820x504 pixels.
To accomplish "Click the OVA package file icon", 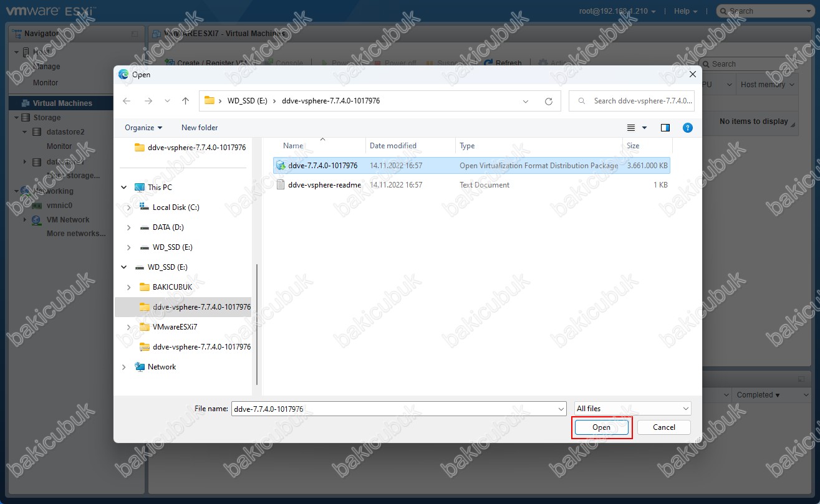I will (281, 166).
